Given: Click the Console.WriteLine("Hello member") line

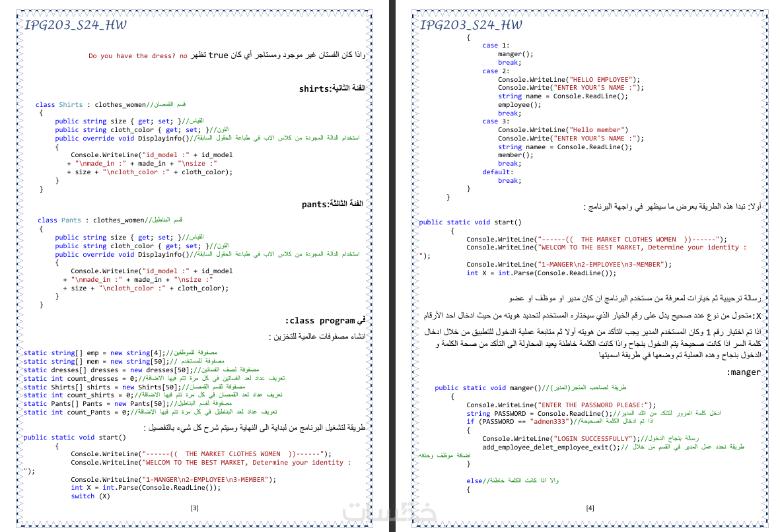Looking at the screenshot, I should point(563,130).
